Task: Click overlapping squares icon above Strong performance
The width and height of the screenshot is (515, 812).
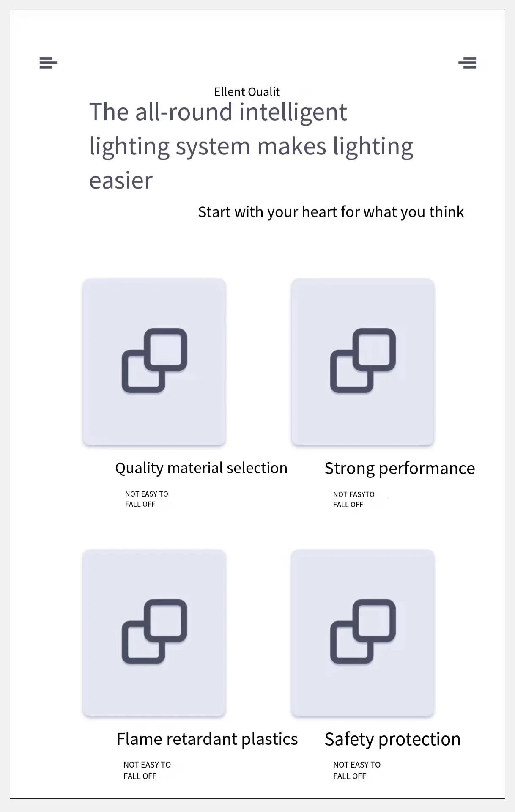Action: coord(363,361)
